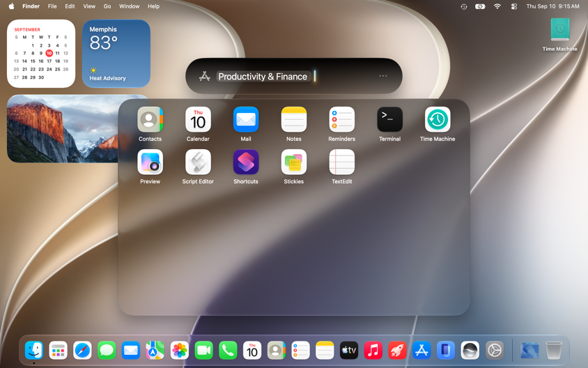Open the Time Machine volume on desktop

click(560, 35)
